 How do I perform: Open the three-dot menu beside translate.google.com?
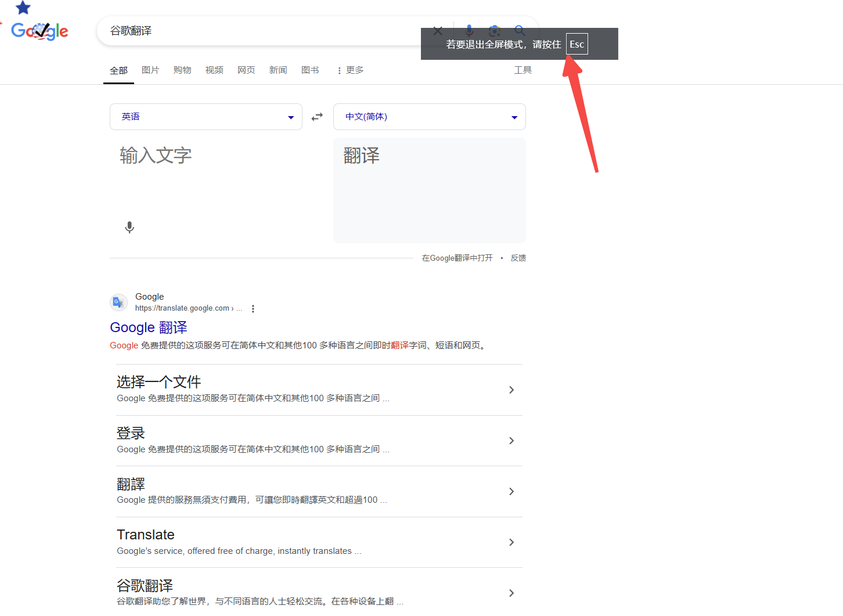click(253, 309)
